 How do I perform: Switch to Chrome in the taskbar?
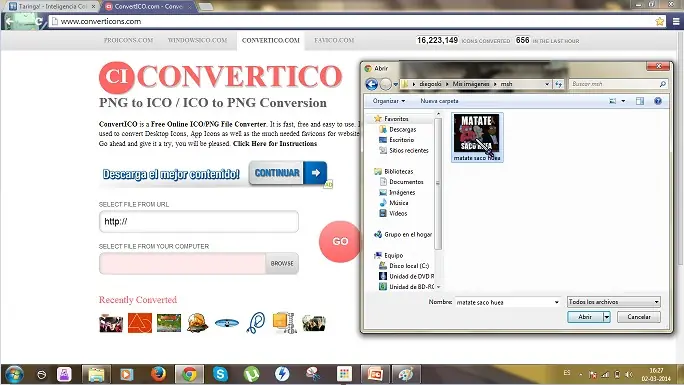(x=189, y=374)
